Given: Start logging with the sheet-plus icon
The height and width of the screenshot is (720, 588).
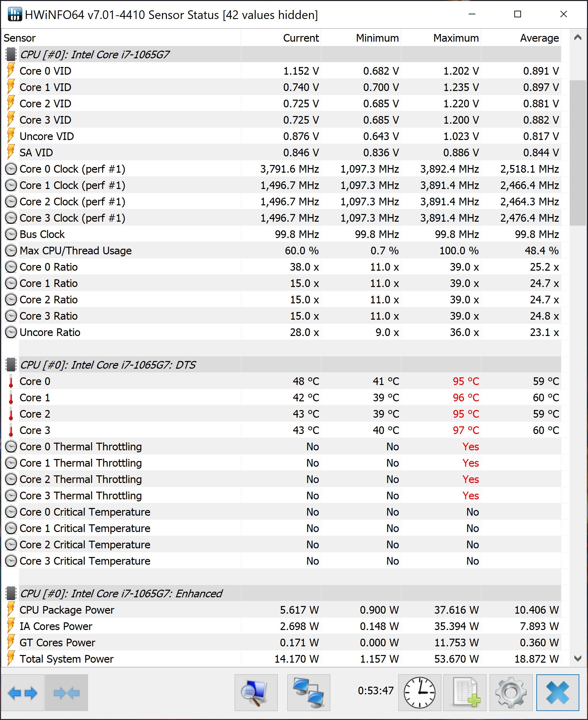Looking at the screenshot, I should (465, 693).
